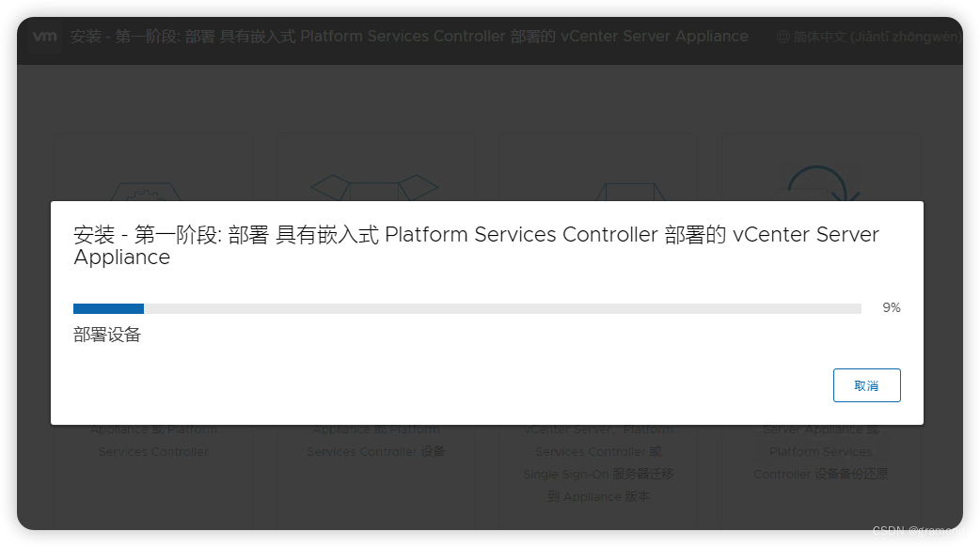Click the upgrade card open box icon
Viewport: 980px width, 547px height.
tap(374, 187)
